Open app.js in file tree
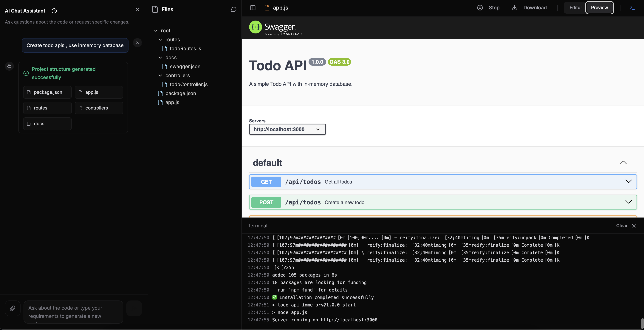Screen dimensions: 644x330 [172, 103]
